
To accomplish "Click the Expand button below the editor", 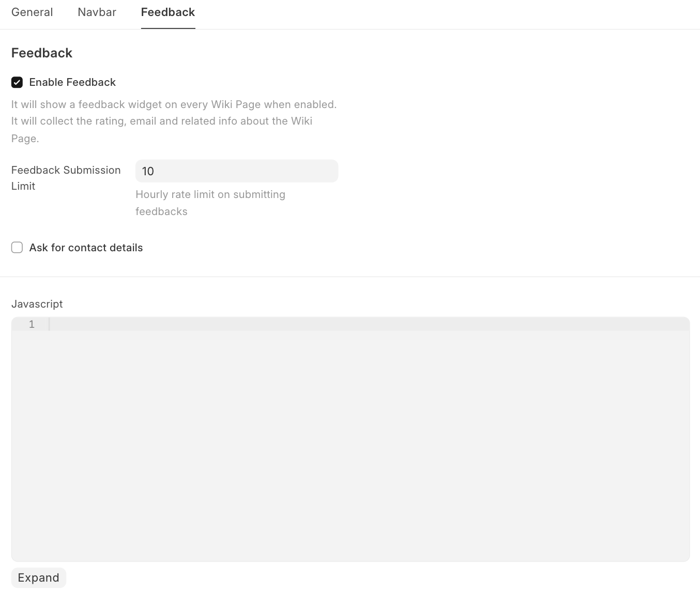I will [39, 577].
